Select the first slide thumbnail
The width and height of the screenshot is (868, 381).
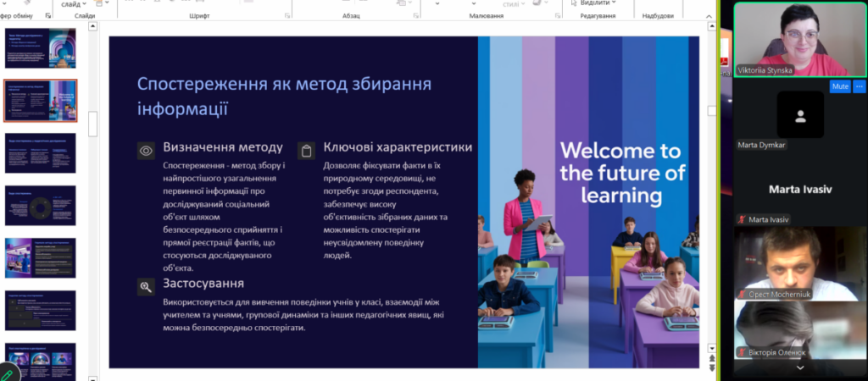41,48
